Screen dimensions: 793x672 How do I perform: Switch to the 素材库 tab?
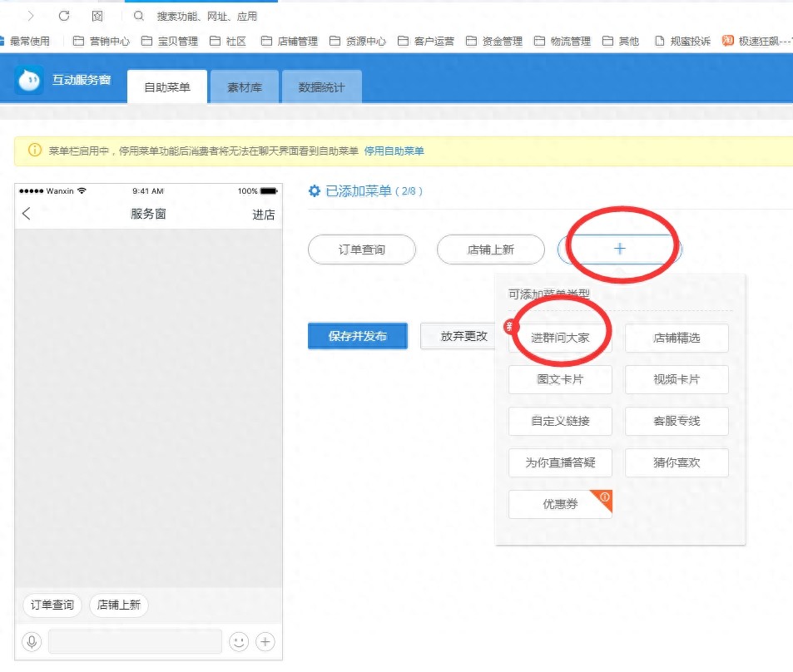tap(243, 86)
